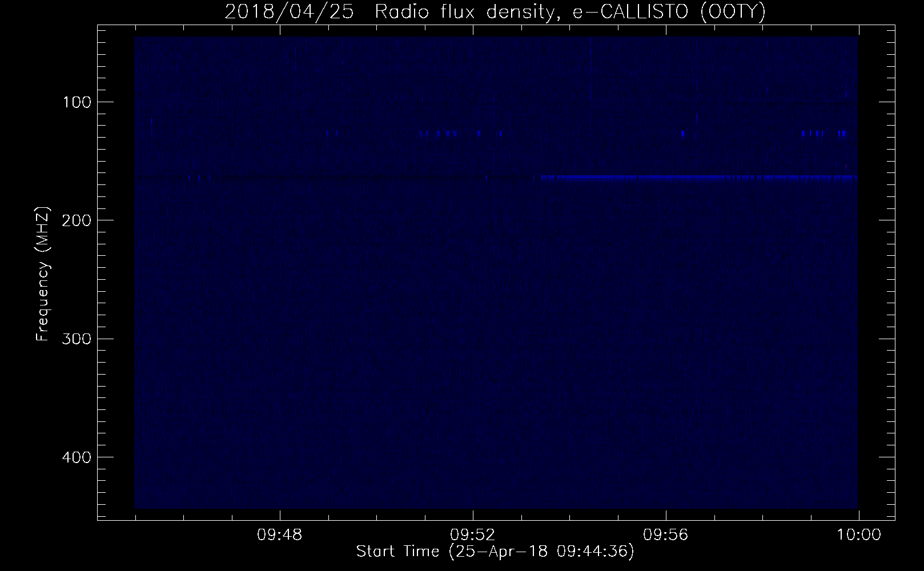Click the 09:48 time tick label
Image resolution: width=924 pixels, height=571 pixels.
pos(280,535)
